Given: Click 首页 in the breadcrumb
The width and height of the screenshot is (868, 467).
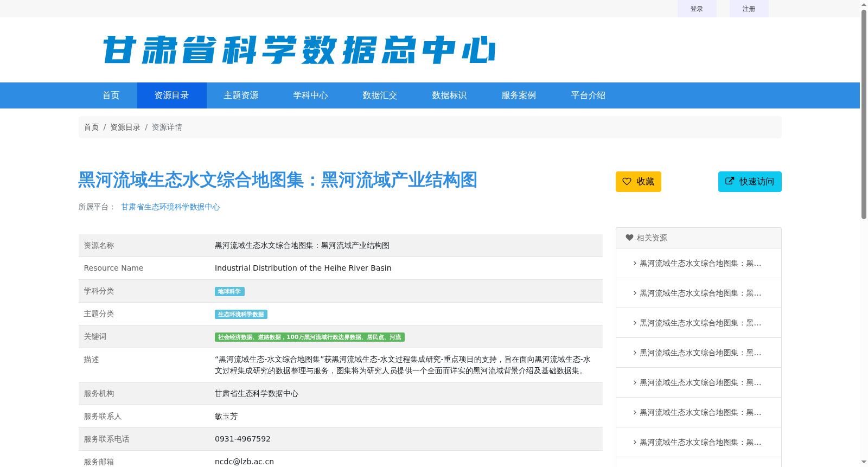Looking at the screenshot, I should click(91, 127).
